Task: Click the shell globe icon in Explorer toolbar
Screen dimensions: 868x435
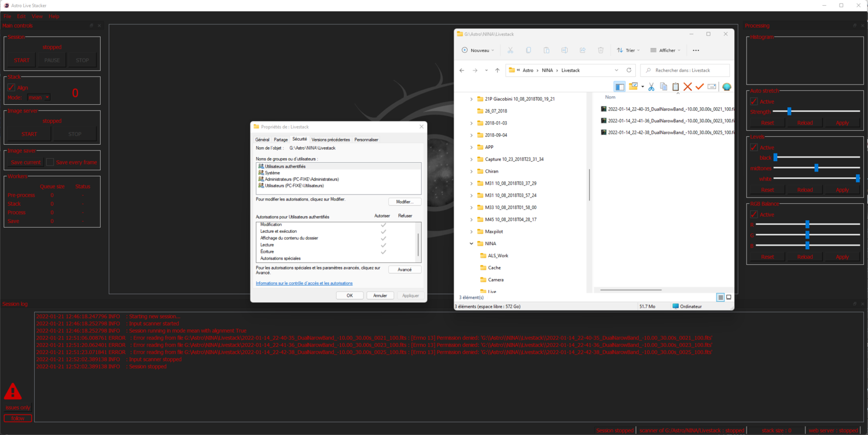Action: click(x=726, y=87)
